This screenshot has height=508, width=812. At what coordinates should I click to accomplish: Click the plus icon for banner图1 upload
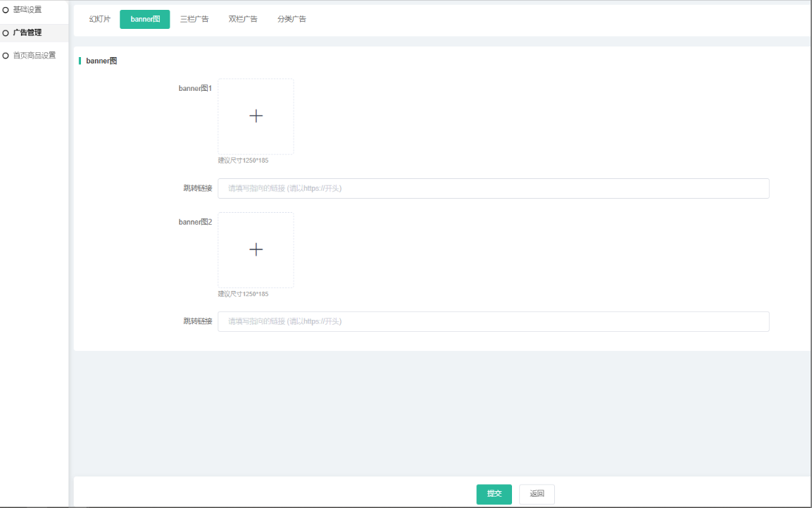pyautogui.click(x=256, y=116)
